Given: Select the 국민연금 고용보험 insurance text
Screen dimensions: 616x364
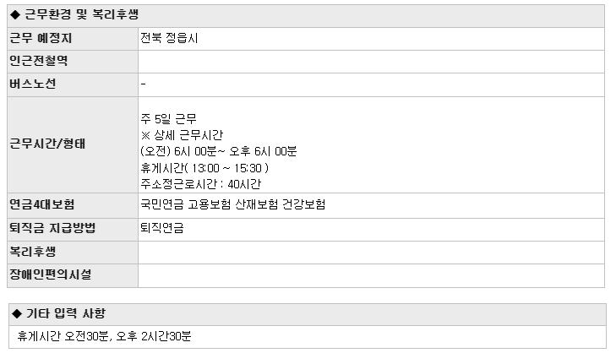Looking at the screenshot, I should [233, 204].
